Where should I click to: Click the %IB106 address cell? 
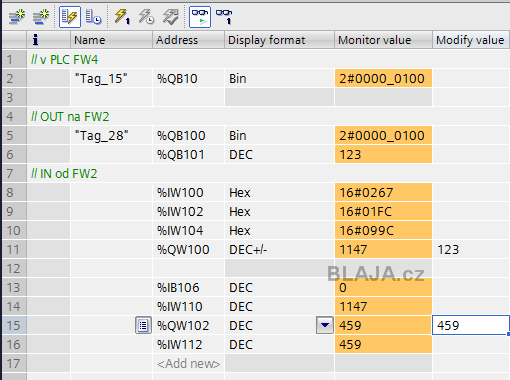click(x=189, y=288)
